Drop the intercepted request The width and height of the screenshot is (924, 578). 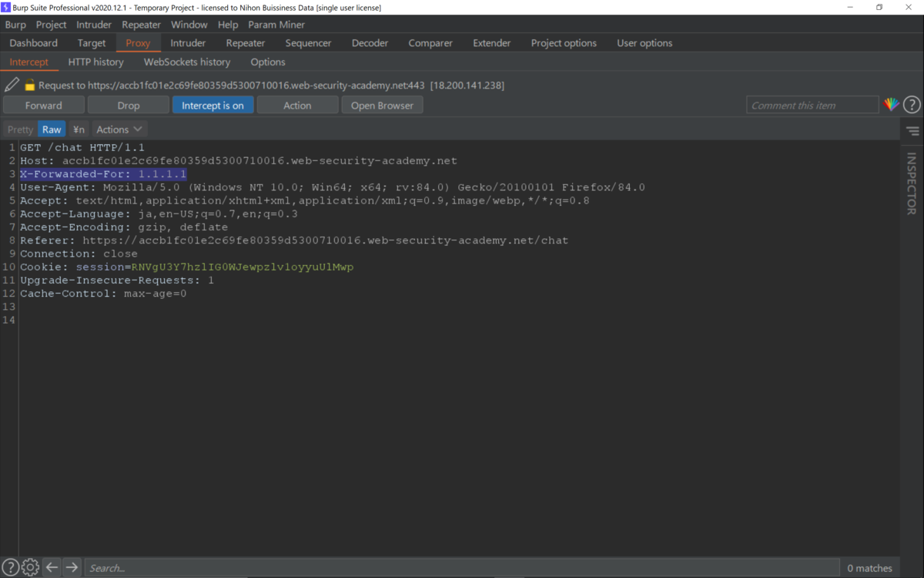coord(129,105)
